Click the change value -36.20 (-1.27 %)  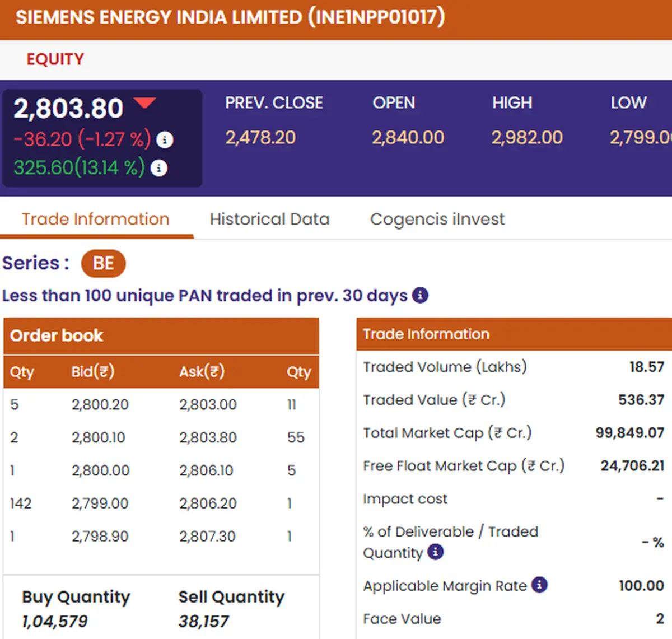click(x=82, y=139)
